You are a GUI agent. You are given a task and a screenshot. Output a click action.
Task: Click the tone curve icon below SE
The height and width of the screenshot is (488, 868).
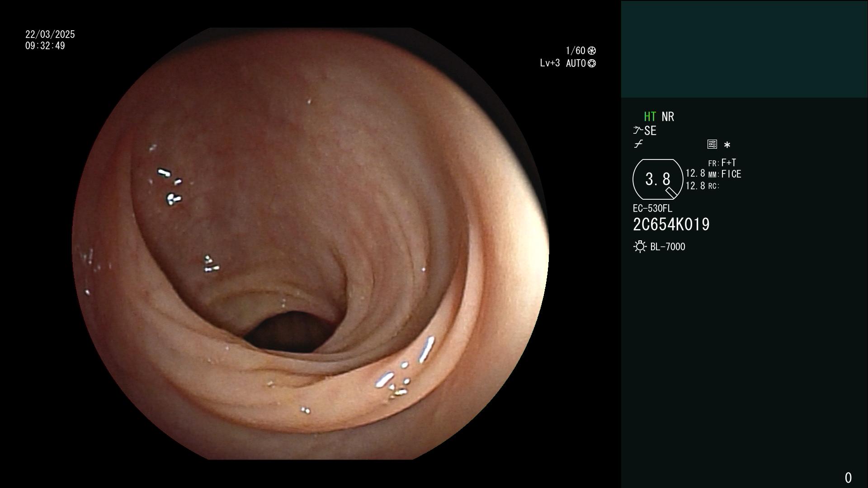638,144
